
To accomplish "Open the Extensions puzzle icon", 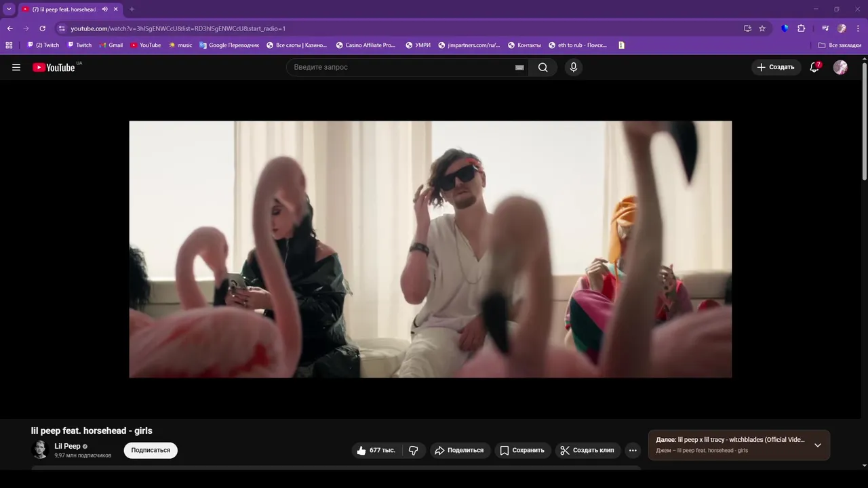I will (x=801, y=28).
